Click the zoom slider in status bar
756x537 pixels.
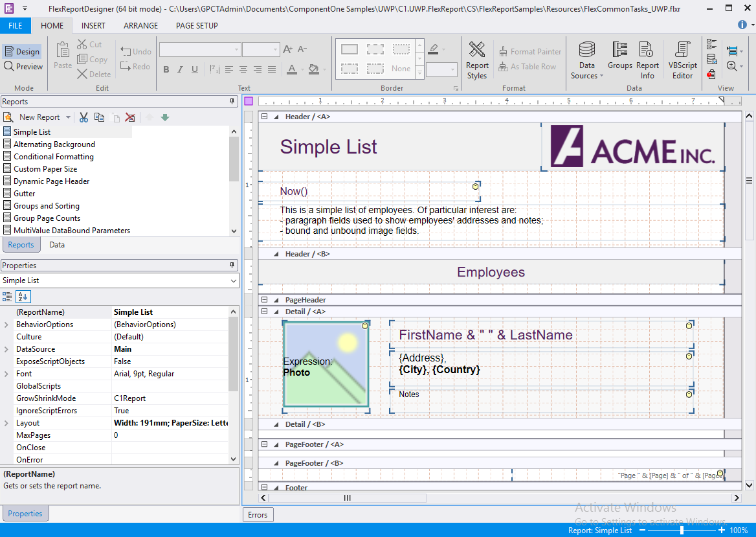pyautogui.click(x=682, y=531)
